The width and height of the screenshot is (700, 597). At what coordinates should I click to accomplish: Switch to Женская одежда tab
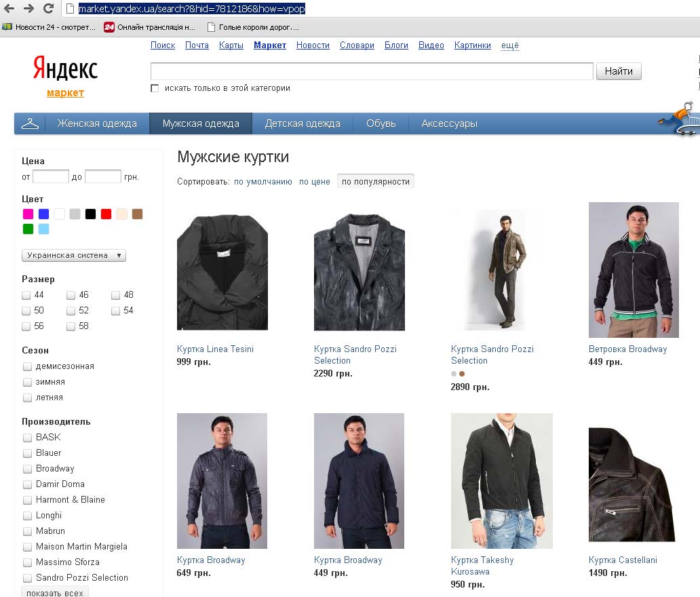tap(97, 123)
